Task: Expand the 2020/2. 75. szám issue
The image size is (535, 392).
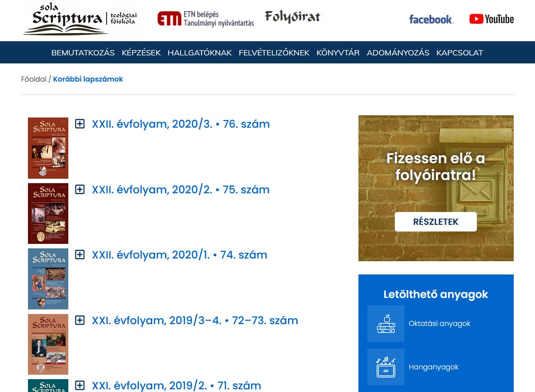Action: (x=80, y=189)
